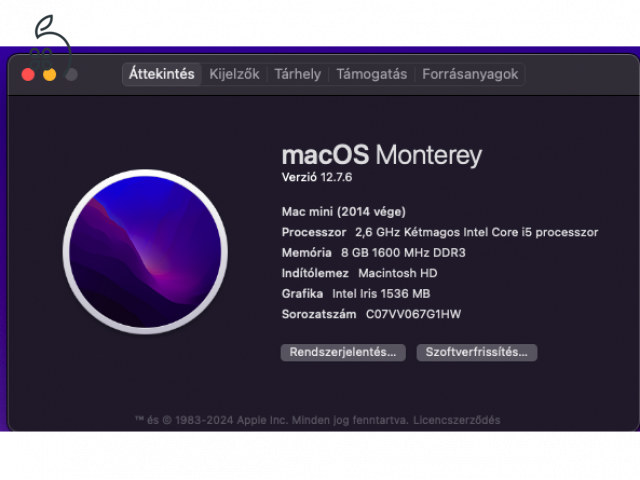Open the Licencszerződés link
This screenshot has width=640, height=480.
(456, 420)
